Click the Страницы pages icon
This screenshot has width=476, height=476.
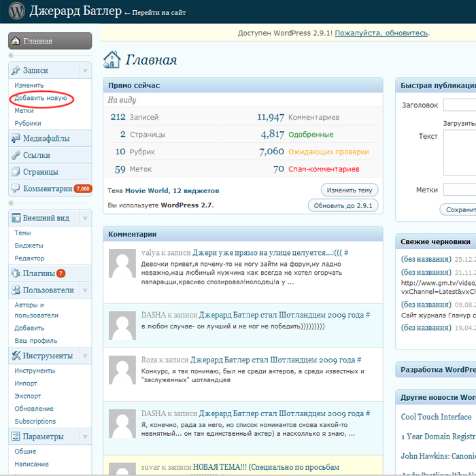coord(16,172)
